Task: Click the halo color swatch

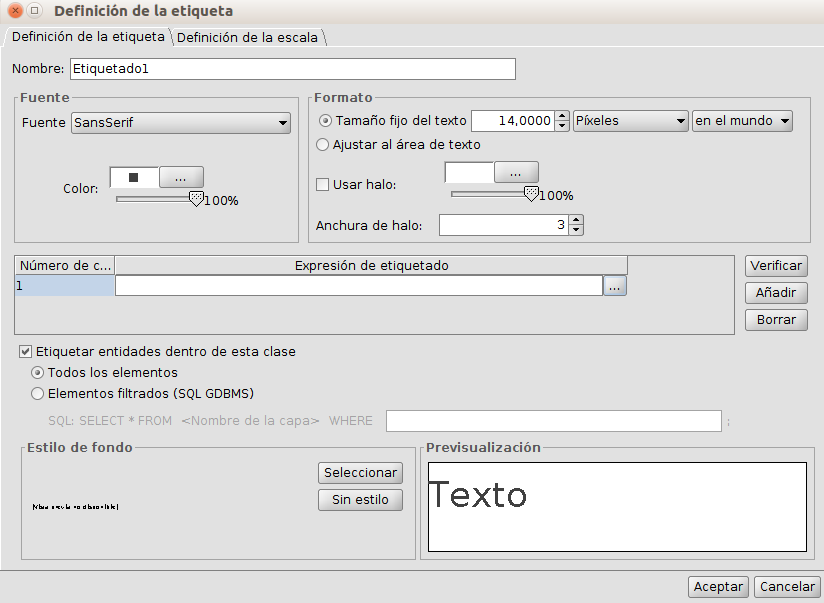Action: (x=468, y=173)
